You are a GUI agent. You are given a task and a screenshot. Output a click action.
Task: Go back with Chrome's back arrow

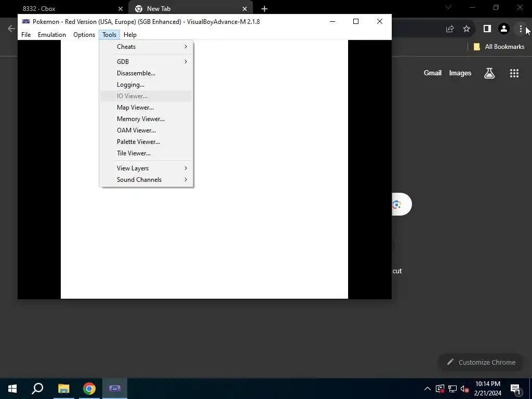(x=11, y=29)
